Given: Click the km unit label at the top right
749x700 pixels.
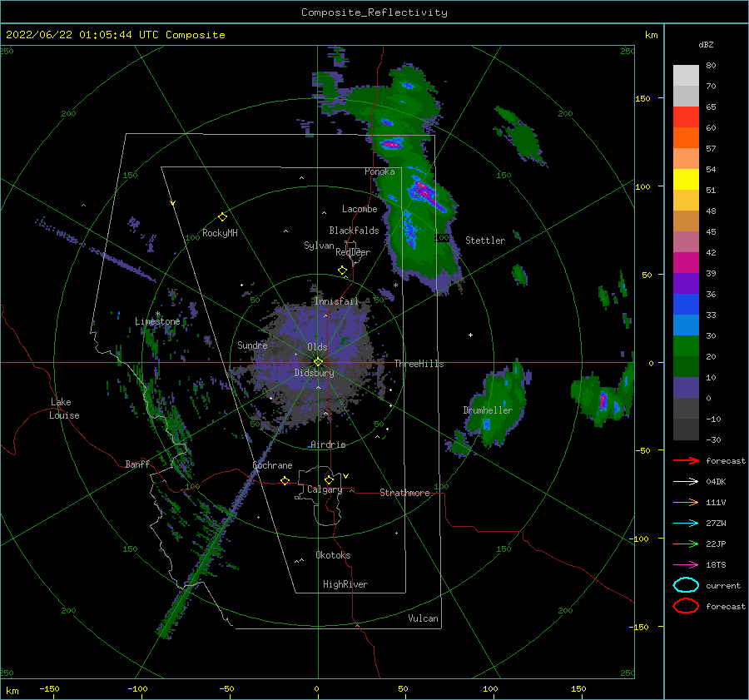Looking at the screenshot, I should (x=651, y=35).
